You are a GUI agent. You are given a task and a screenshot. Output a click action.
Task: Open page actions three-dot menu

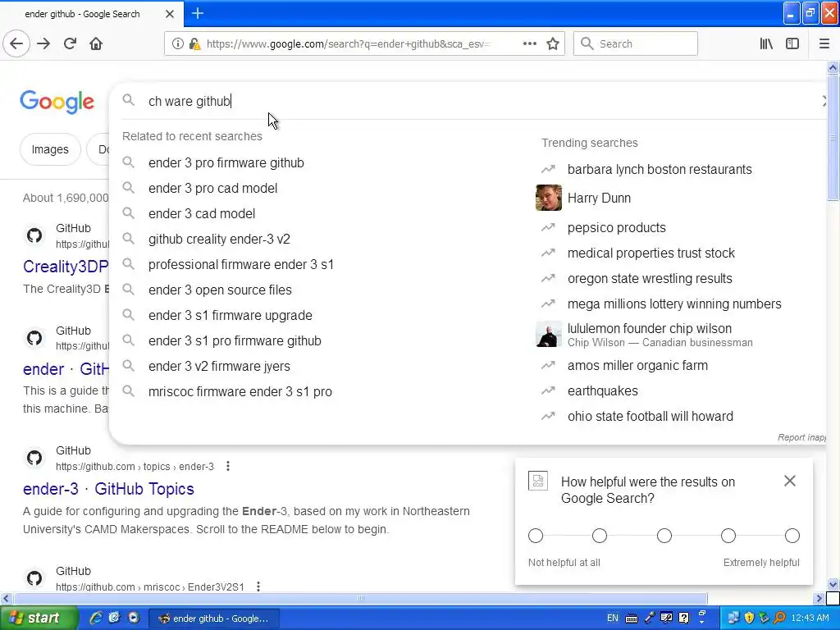[x=529, y=44]
